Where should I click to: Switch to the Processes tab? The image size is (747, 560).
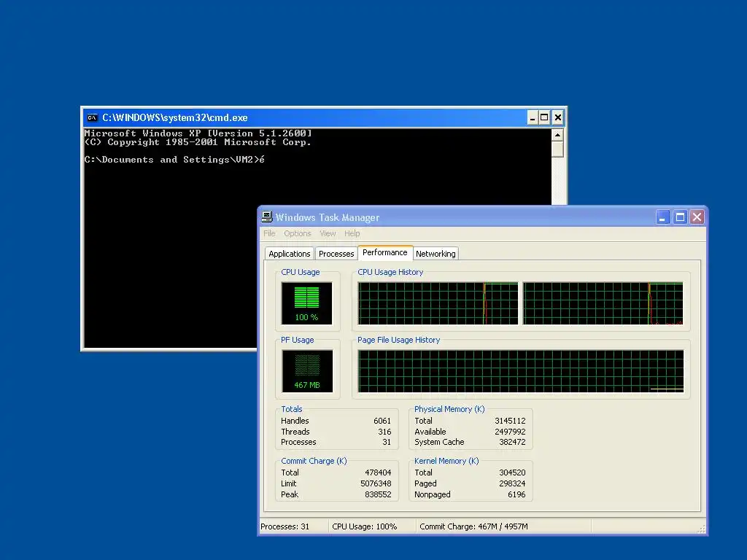click(x=336, y=254)
